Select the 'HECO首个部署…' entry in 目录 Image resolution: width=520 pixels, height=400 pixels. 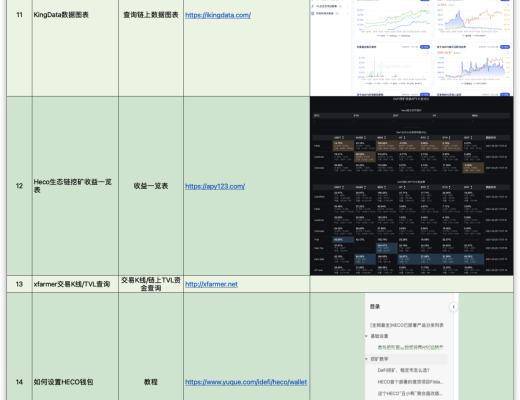pos(410,382)
